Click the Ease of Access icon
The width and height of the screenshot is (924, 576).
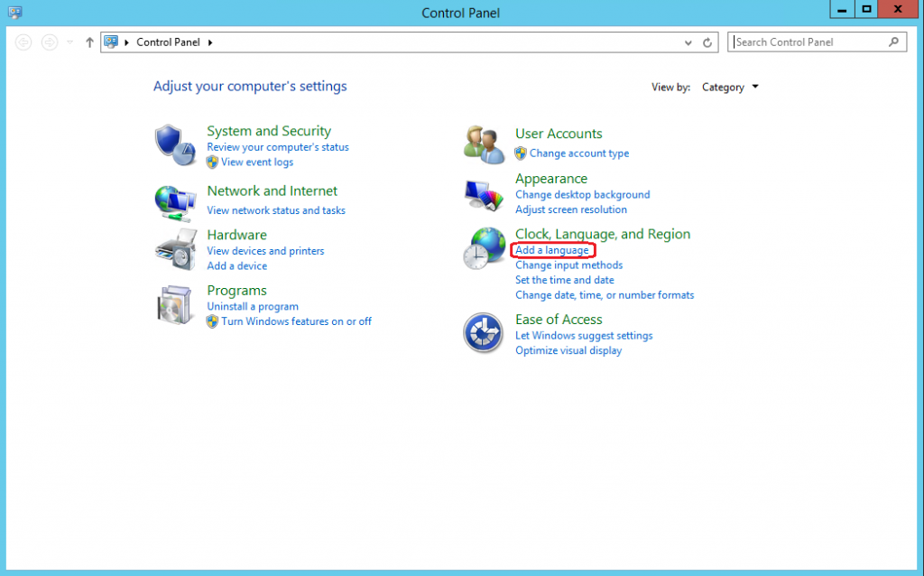pyautogui.click(x=484, y=333)
